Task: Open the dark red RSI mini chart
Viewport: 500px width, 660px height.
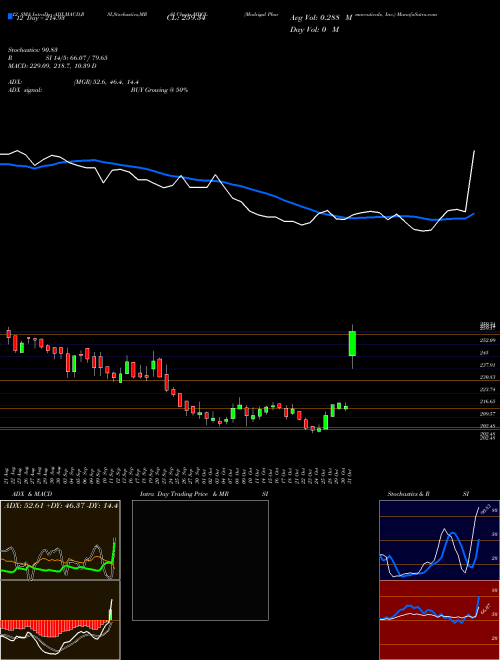Action: (x=439, y=620)
